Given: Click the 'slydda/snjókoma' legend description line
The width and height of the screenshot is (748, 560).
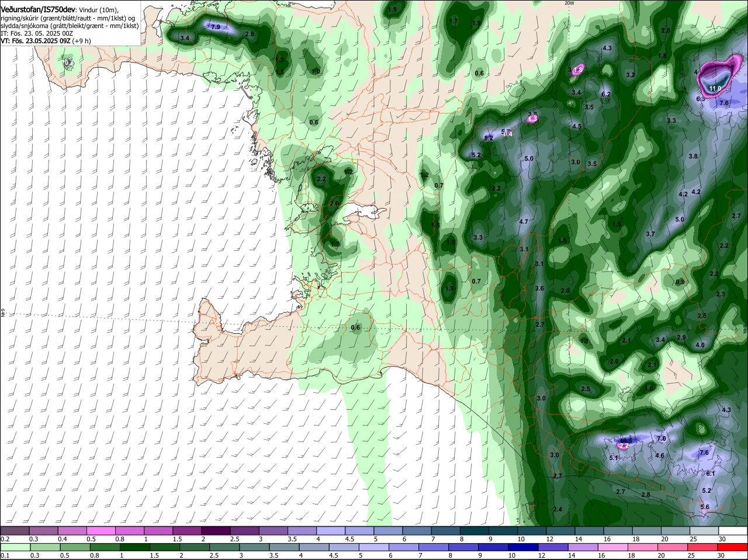Looking at the screenshot, I should click(70, 26).
